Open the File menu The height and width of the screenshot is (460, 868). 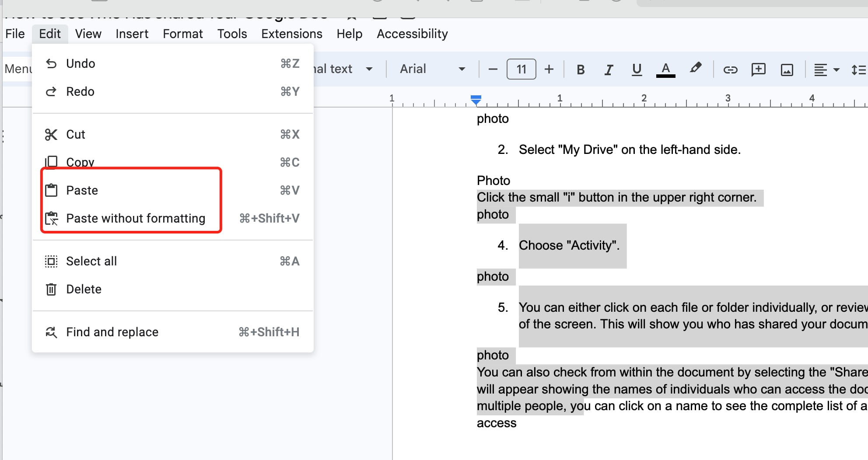pos(15,34)
